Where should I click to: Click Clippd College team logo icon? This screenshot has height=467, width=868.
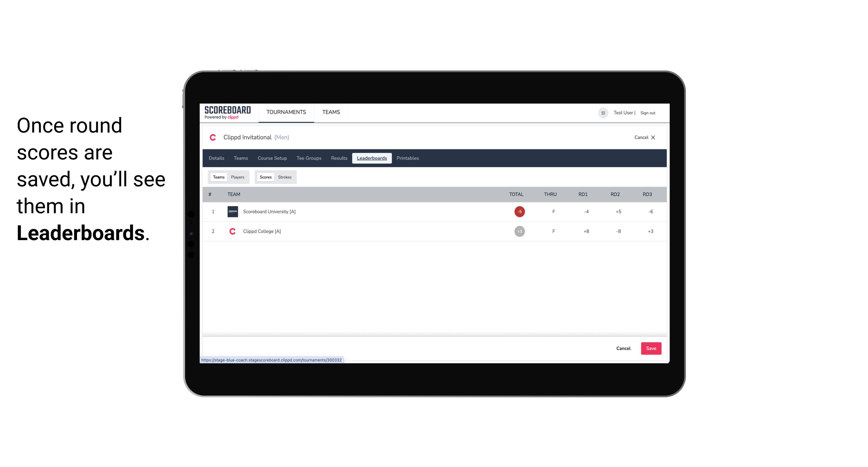232,231
